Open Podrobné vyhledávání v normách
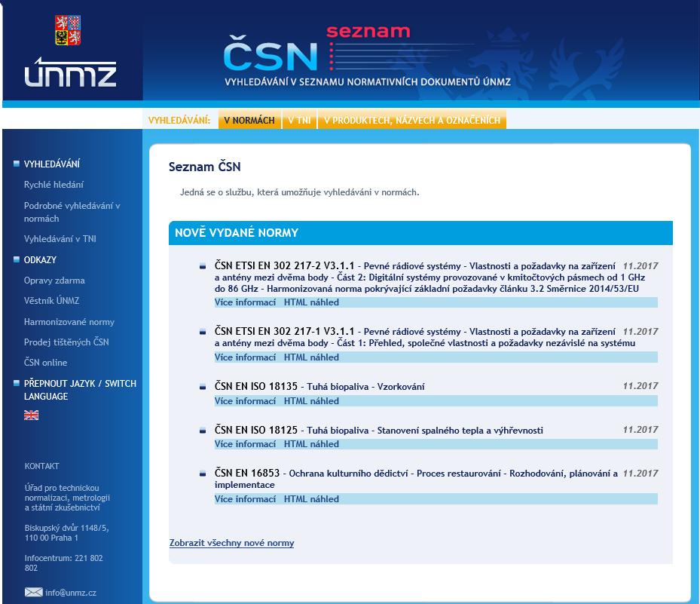 coord(72,212)
